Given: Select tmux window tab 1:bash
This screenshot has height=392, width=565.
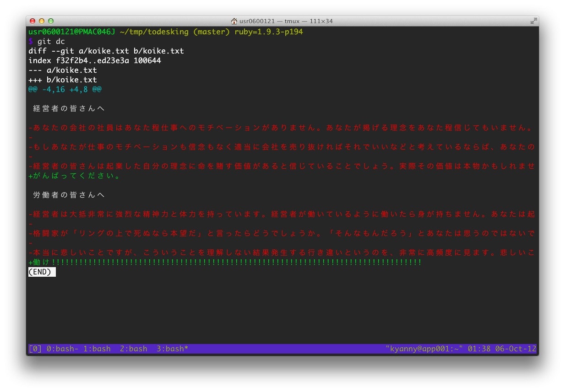Looking at the screenshot, I should point(97,349).
